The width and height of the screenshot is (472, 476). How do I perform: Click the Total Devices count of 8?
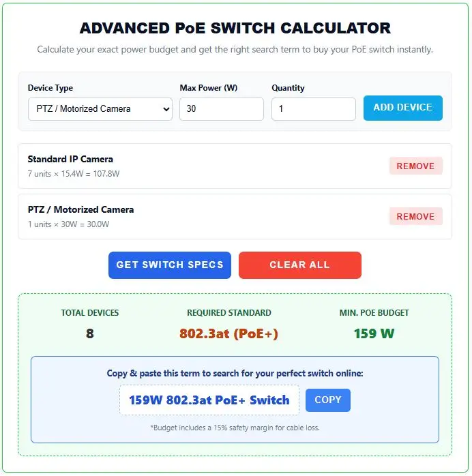90,333
